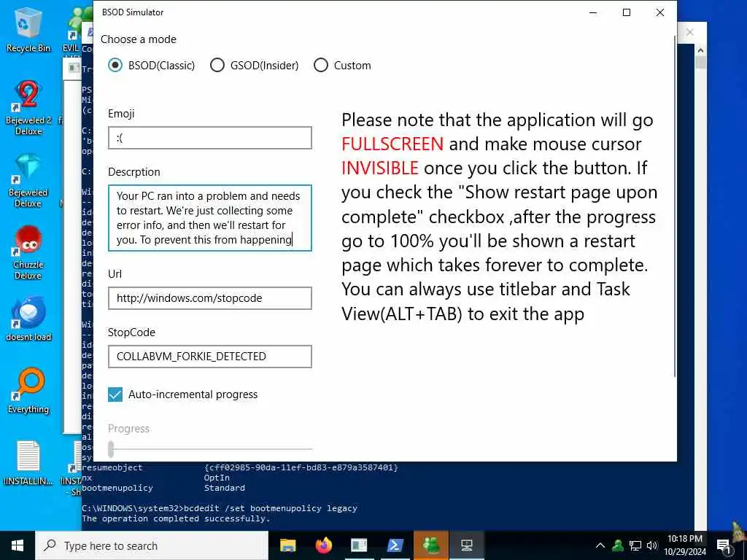Open the monitor app taskbar icon
The width and height of the screenshot is (747, 560).
[x=466, y=545]
